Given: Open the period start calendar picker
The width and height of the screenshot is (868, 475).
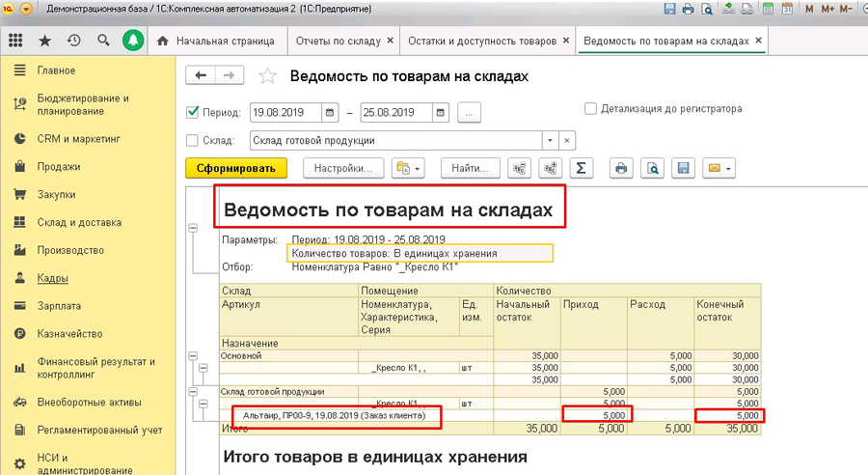Looking at the screenshot, I should click(x=330, y=113).
